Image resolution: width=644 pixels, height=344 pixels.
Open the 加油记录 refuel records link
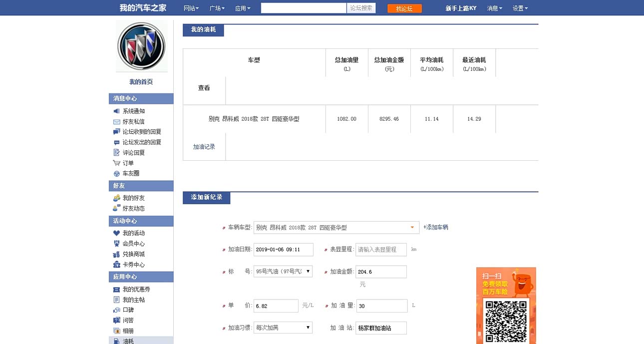tap(204, 147)
